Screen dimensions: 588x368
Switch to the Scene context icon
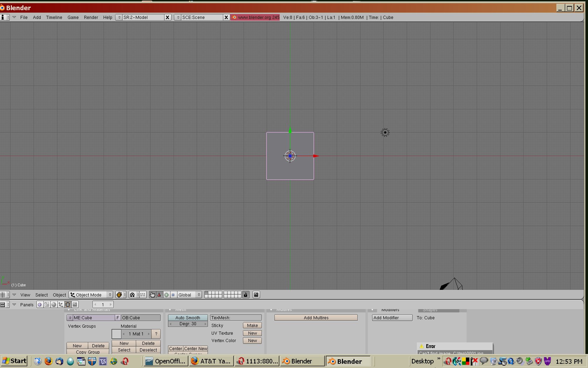point(75,305)
